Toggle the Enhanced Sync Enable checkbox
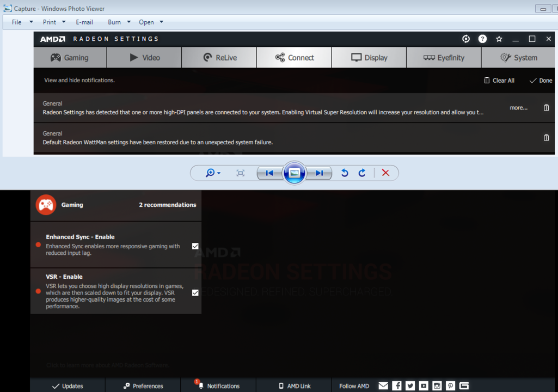558x392 pixels. [x=195, y=246]
